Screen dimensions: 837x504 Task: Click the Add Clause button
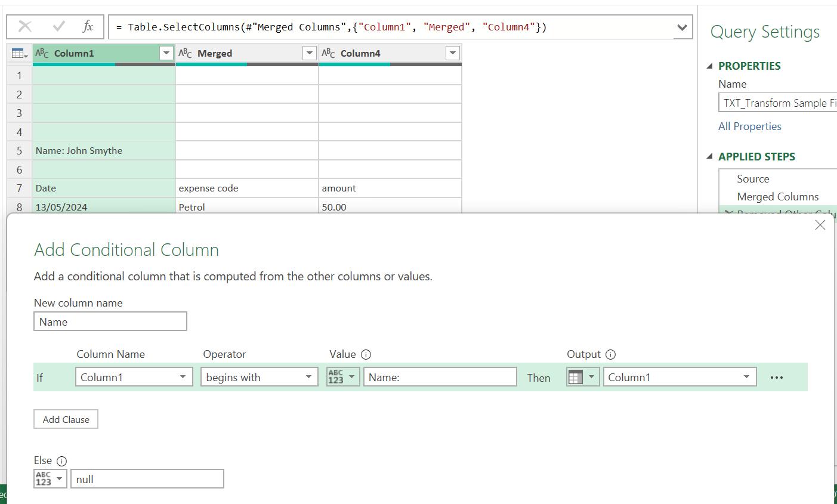pyautogui.click(x=66, y=419)
